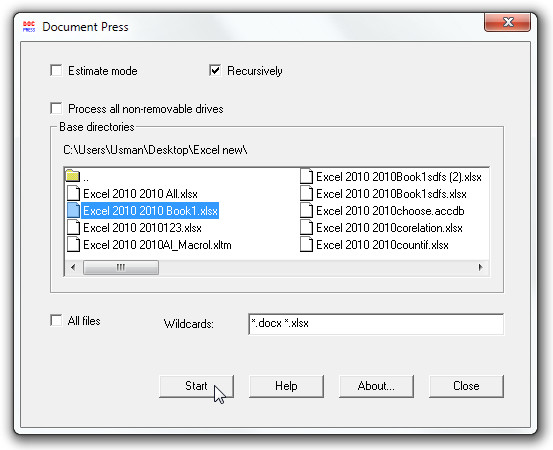
Task: Click file icon beside Excel 2010 2010choose.accdb
Action: coord(306,211)
